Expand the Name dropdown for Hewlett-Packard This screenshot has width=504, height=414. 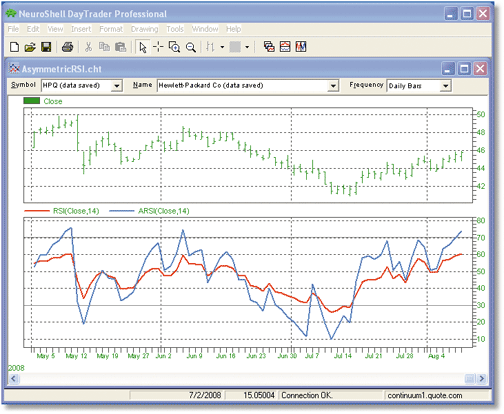333,86
